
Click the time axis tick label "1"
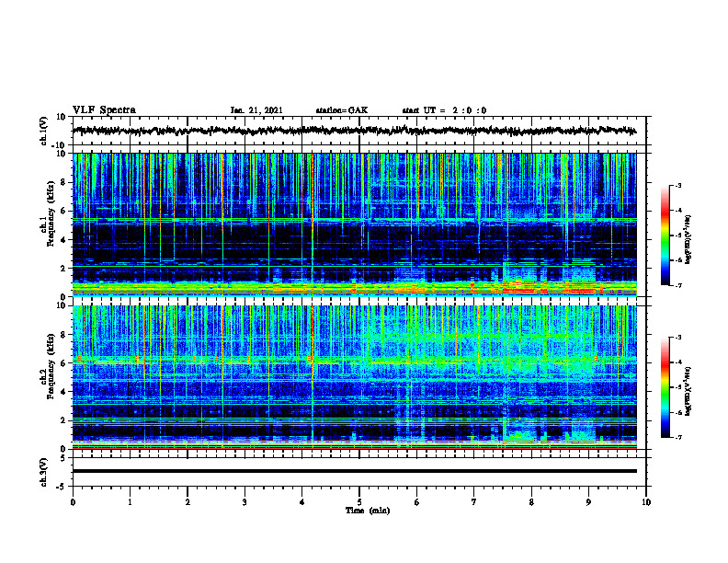point(130,502)
